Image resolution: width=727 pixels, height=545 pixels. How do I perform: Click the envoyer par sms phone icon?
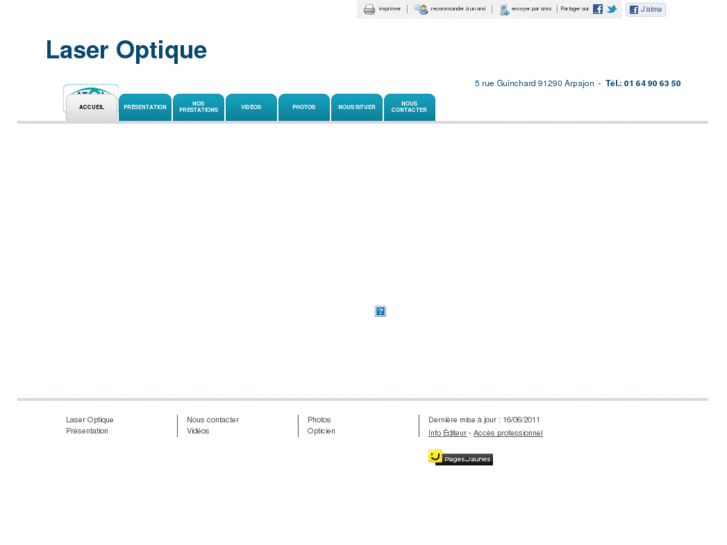[x=504, y=10]
